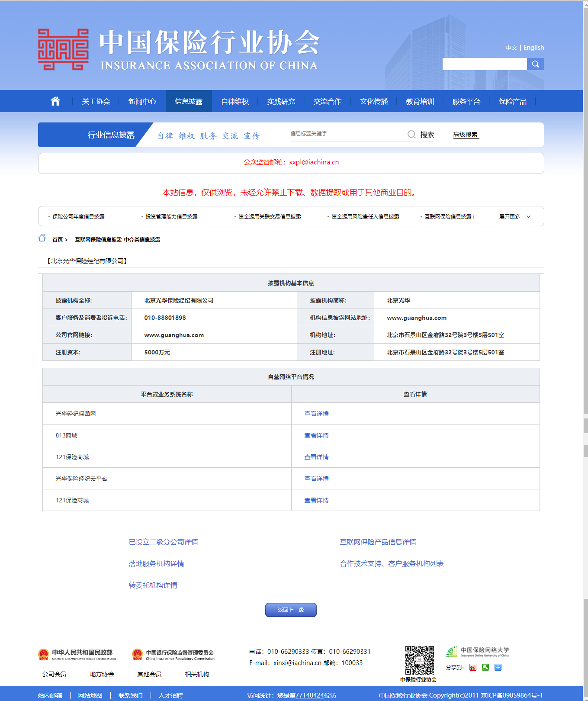The height and width of the screenshot is (701, 588).
Task: Share to Weibo icon
Action: tap(473, 667)
